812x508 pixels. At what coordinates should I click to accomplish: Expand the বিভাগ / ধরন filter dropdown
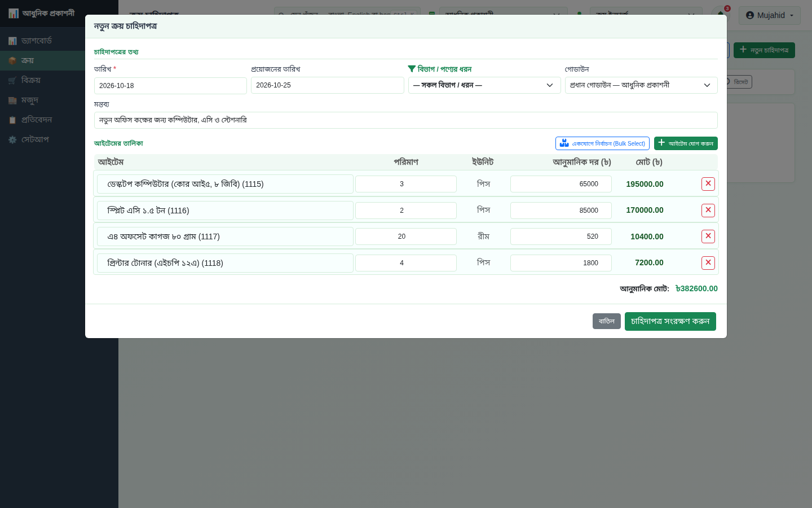(x=484, y=85)
